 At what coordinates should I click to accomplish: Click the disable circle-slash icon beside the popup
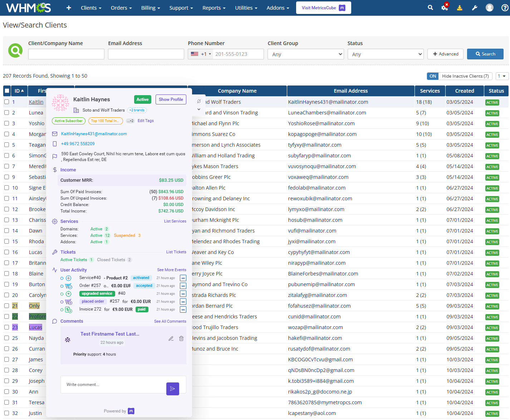coord(199,101)
